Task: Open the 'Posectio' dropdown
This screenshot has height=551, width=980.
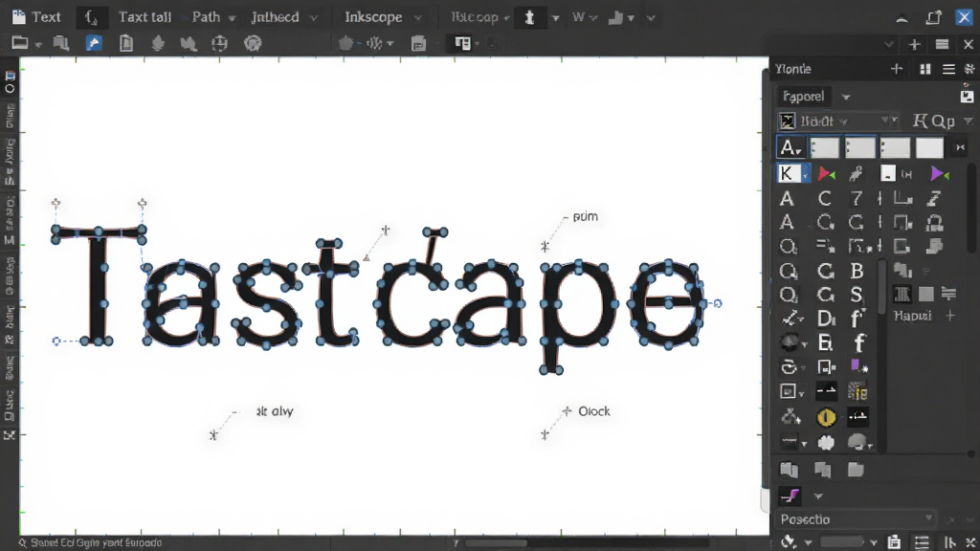Action: coord(857,519)
